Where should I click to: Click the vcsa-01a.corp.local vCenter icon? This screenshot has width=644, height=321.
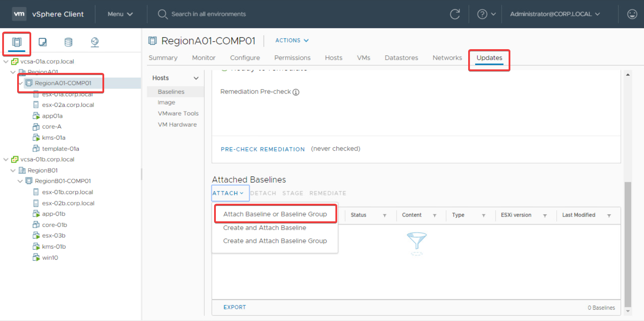15,61
